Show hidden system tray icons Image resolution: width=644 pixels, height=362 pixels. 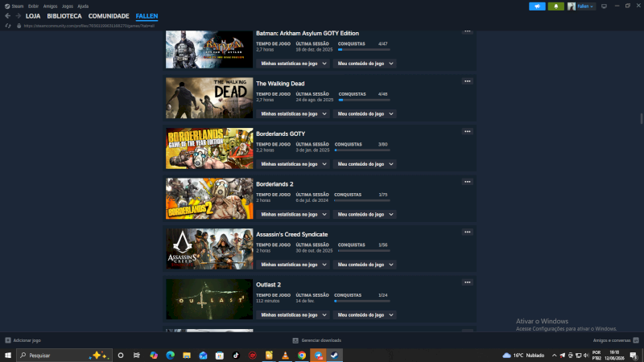(554, 356)
